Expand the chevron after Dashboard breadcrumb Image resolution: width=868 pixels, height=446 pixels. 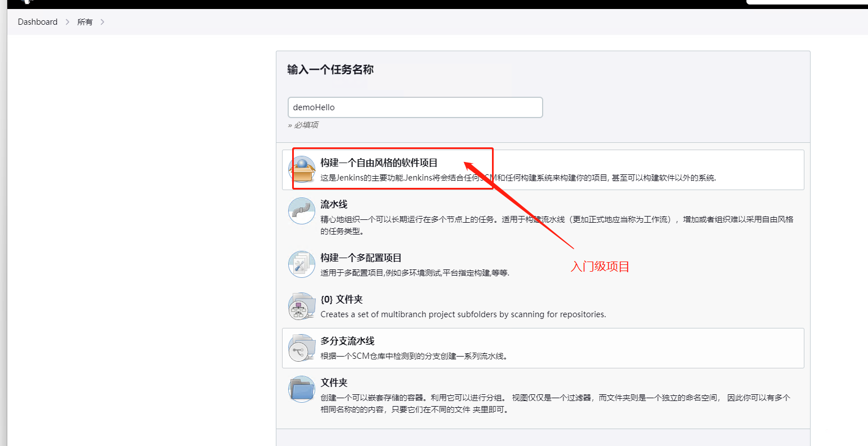68,22
